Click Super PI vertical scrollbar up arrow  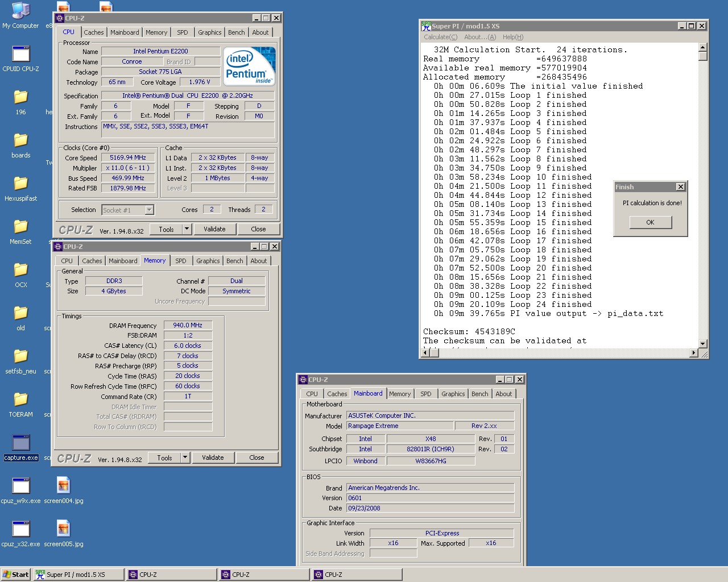tap(702, 47)
